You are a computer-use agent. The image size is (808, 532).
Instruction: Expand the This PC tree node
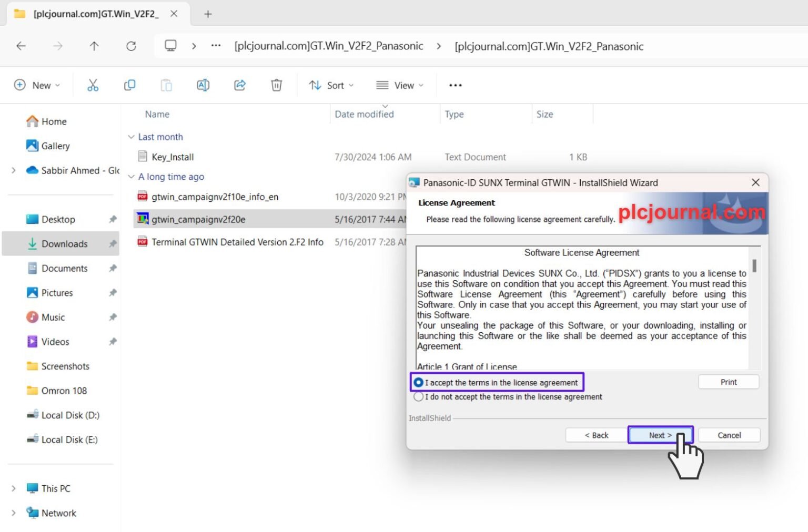pos(14,488)
